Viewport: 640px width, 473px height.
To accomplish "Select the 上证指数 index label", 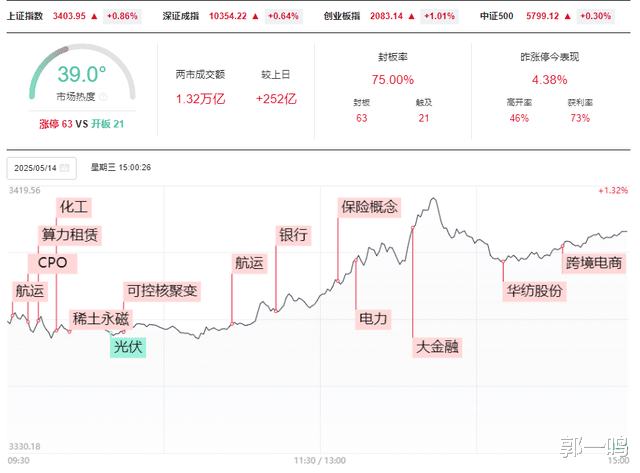I will (26, 17).
